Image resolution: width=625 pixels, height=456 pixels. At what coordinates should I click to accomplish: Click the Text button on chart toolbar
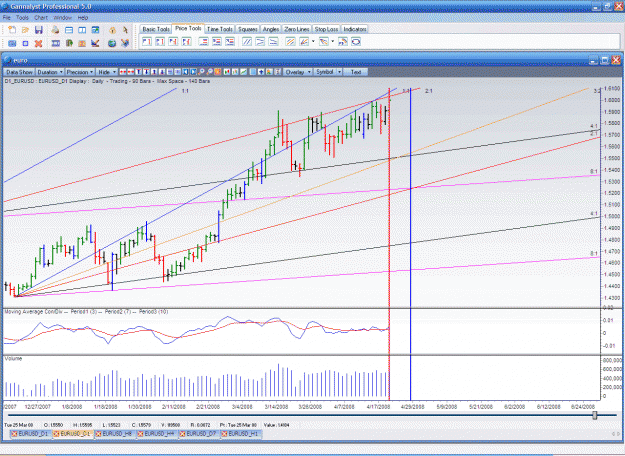click(x=356, y=72)
